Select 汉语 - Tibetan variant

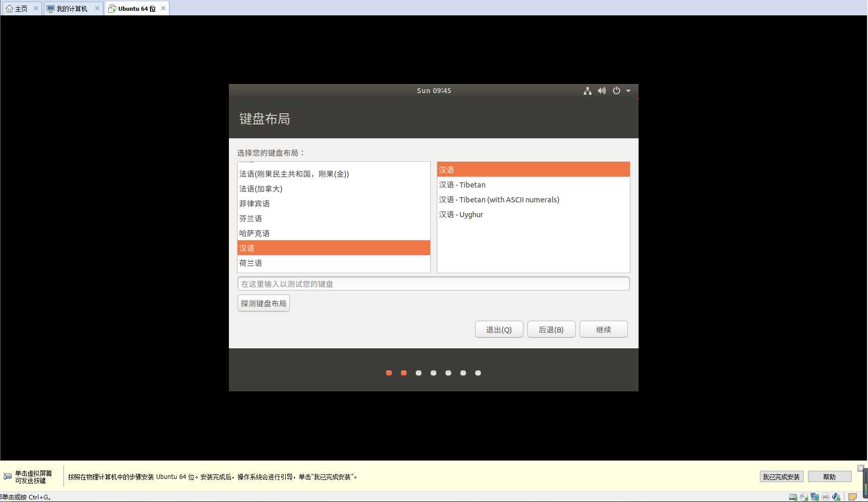[x=533, y=185]
